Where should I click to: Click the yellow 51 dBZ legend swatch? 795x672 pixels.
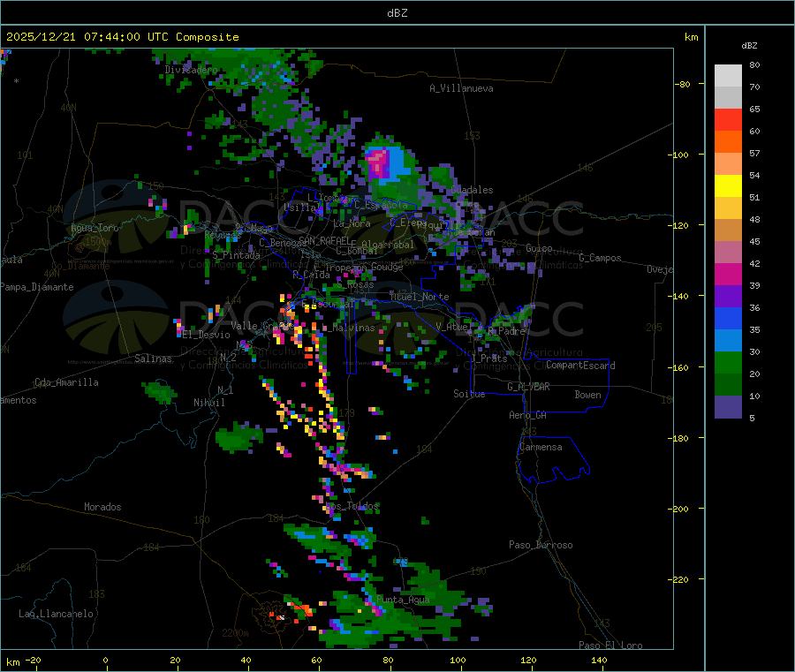click(x=728, y=186)
